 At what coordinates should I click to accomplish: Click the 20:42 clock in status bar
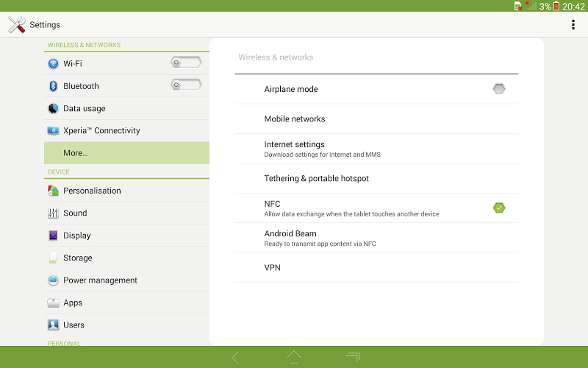(573, 7)
